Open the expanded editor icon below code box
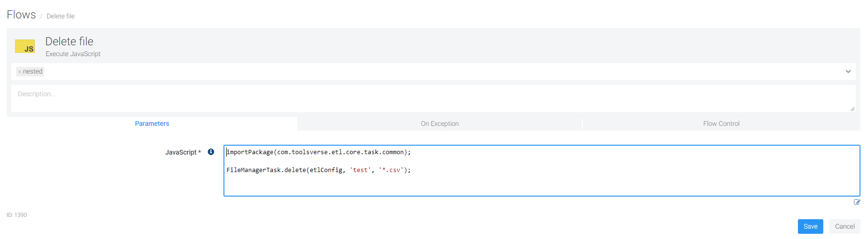The image size is (868, 239). pos(857,202)
